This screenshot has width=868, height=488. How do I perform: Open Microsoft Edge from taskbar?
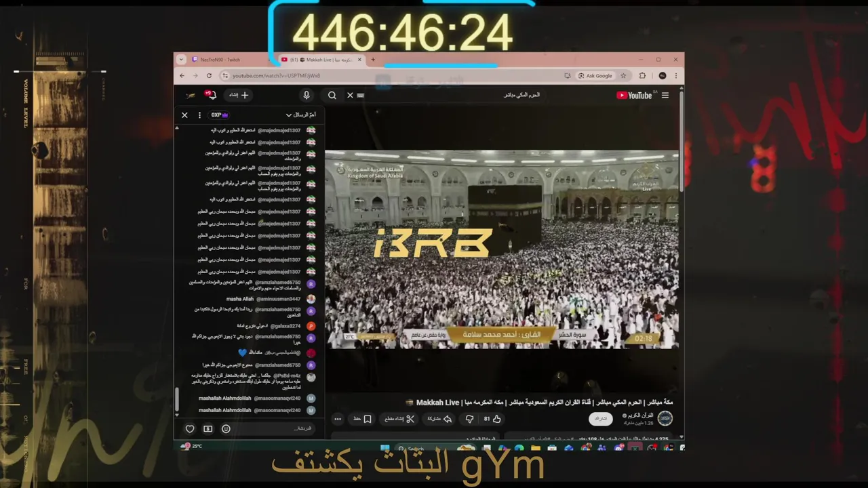point(519,448)
